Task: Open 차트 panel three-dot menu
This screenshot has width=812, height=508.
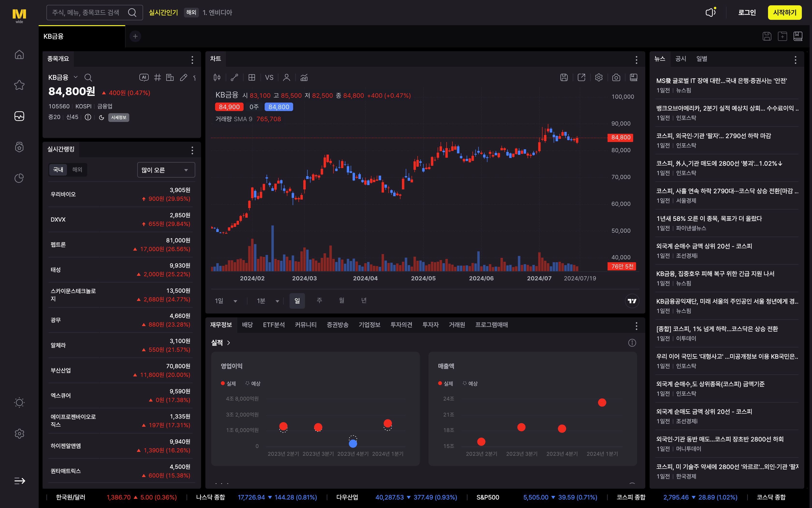Action: click(x=637, y=60)
